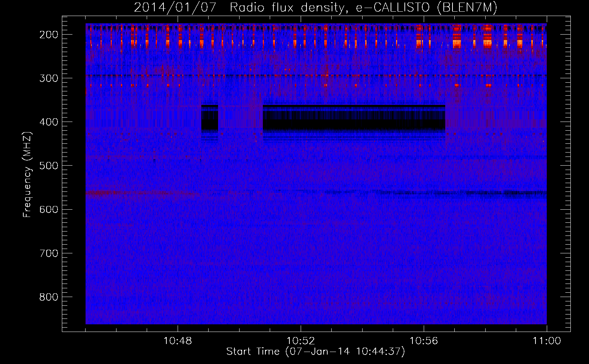Click the 400 frequency tick label
The width and height of the screenshot is (589, 364).
(49, 122)
